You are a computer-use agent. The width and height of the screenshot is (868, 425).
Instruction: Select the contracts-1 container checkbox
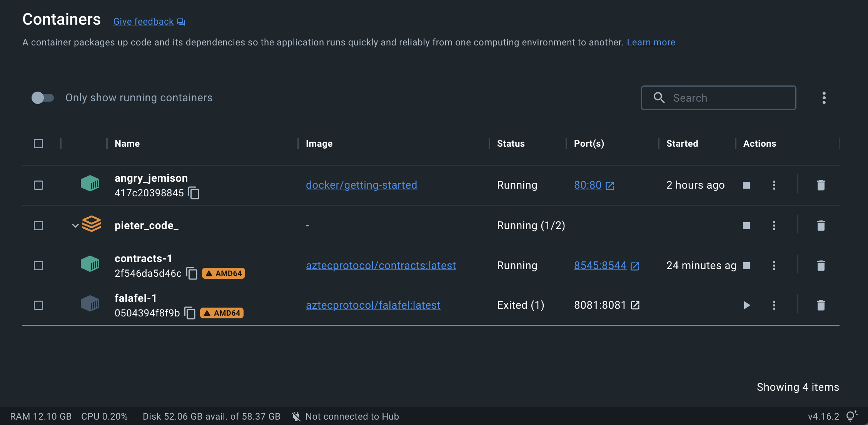pos(38,266)
